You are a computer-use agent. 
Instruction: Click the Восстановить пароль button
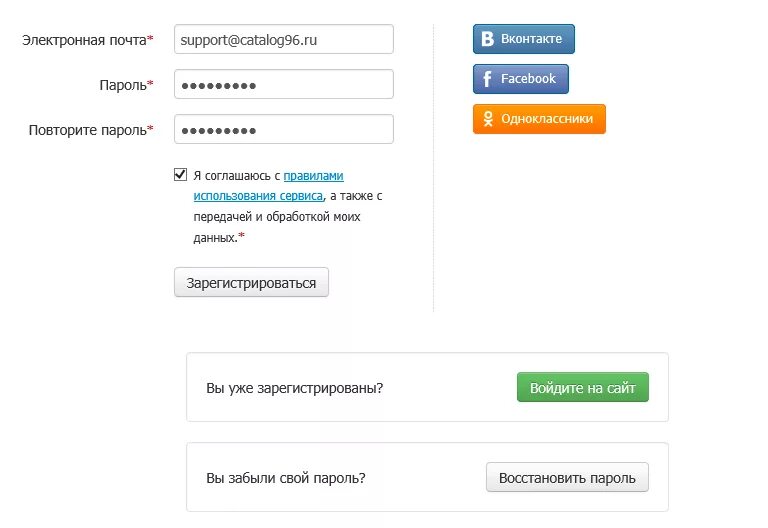(567, 477)
